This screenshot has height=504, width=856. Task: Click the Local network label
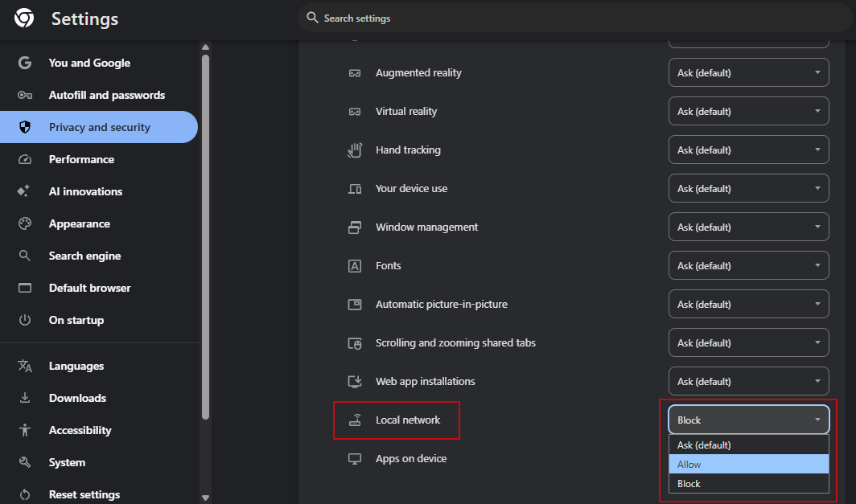pos(408,420)
